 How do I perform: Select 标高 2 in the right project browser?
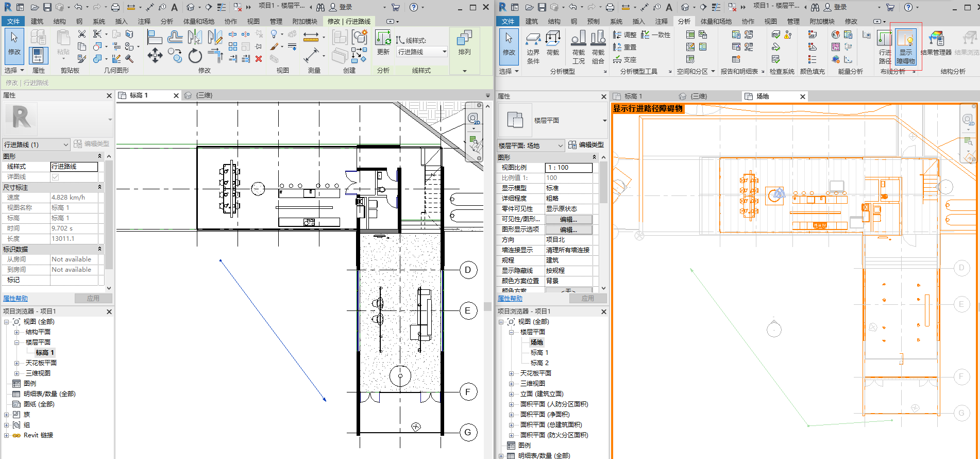(539, 363)
